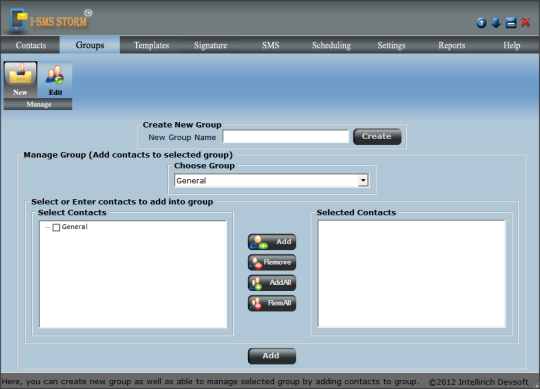Click the bottom Add button

click(272, 356)
